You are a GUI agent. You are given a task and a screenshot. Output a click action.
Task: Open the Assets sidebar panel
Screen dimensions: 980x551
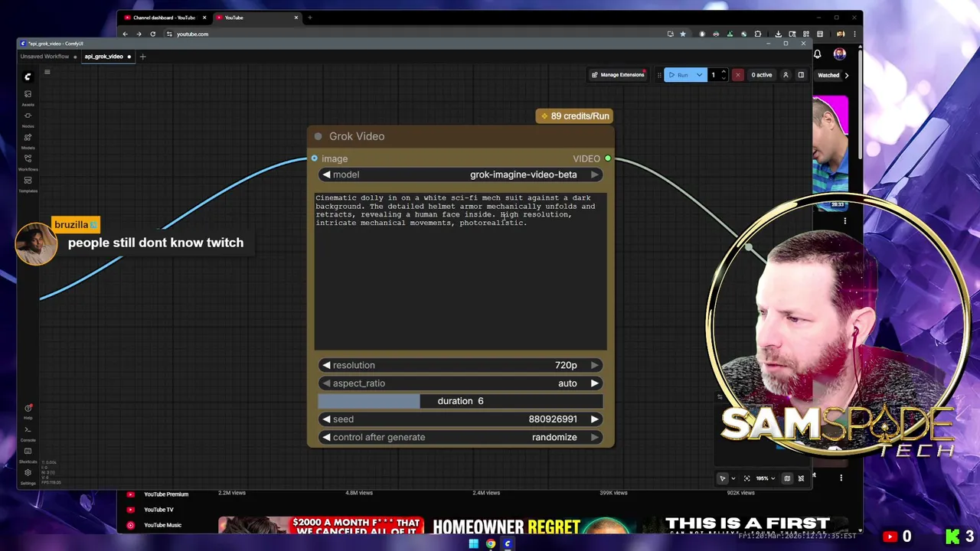click(x=28, y=97)
